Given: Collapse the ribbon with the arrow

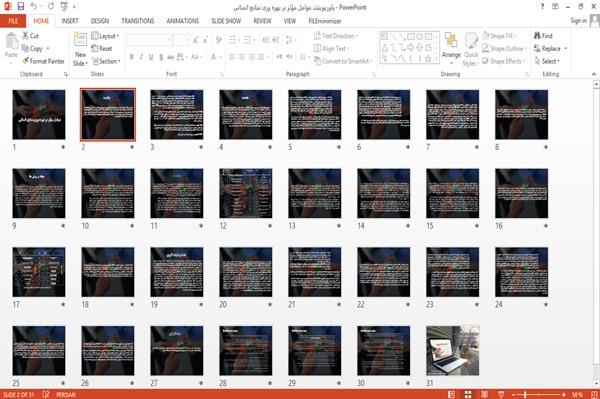Looking at the screenshot, I should pyautogui.click(x=593, y=74).
